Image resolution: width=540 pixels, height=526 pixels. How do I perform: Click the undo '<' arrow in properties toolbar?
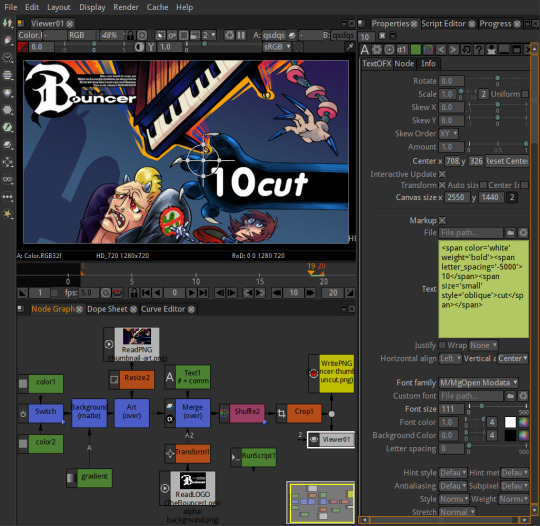(x=441, y=50)
